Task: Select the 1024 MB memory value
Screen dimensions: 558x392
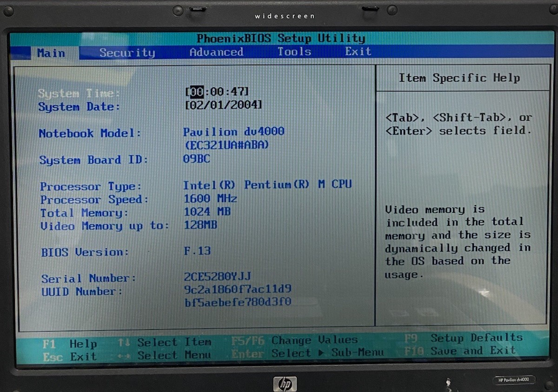Action: [207, 212]
